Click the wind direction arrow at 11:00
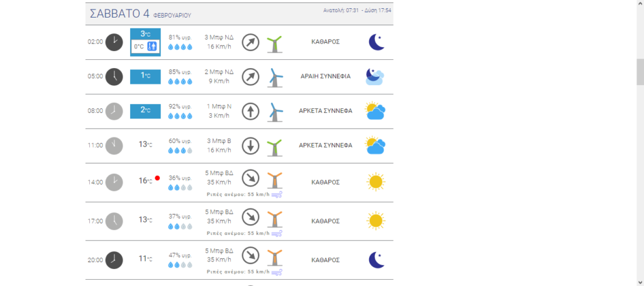Image resolution: width=644 pixels, height=286 pixels. coord(250,146)
